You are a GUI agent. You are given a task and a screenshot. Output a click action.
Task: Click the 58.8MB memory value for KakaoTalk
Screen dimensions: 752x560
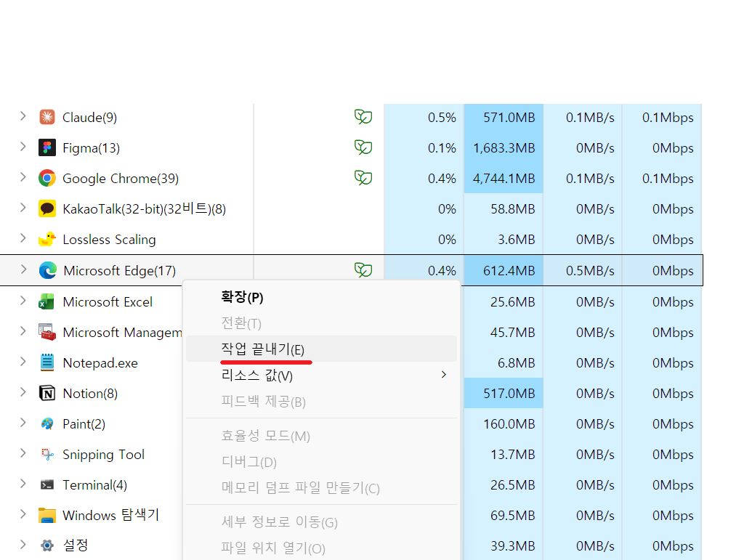(512, 209)
